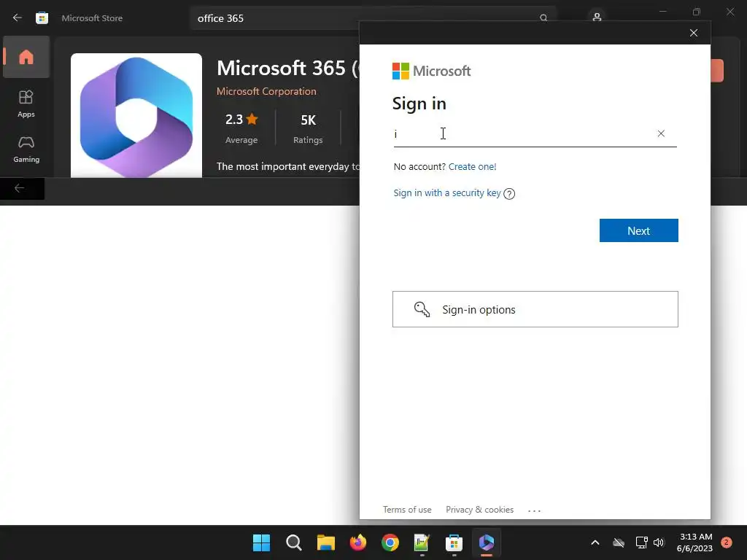Minimize the Microsoft Store window
The height and width of the screenshot is (560, 747).
[x=663, y=12]
